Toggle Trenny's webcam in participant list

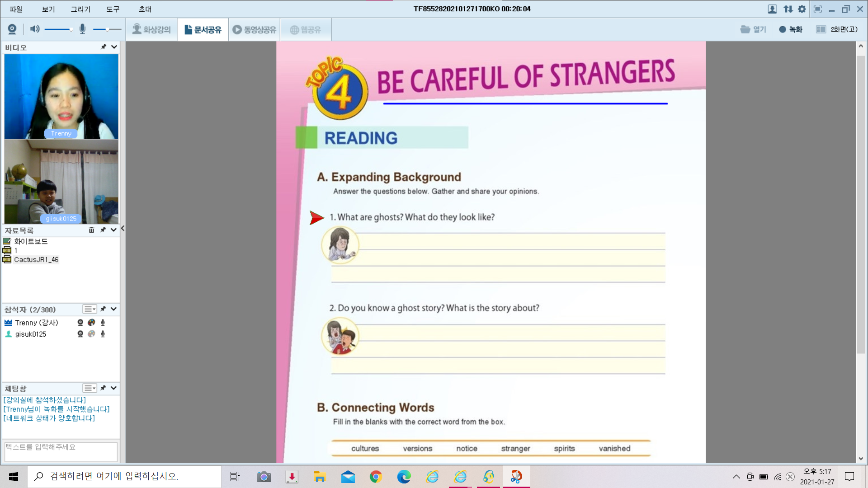pyautogui.click(x=80, y=323)
